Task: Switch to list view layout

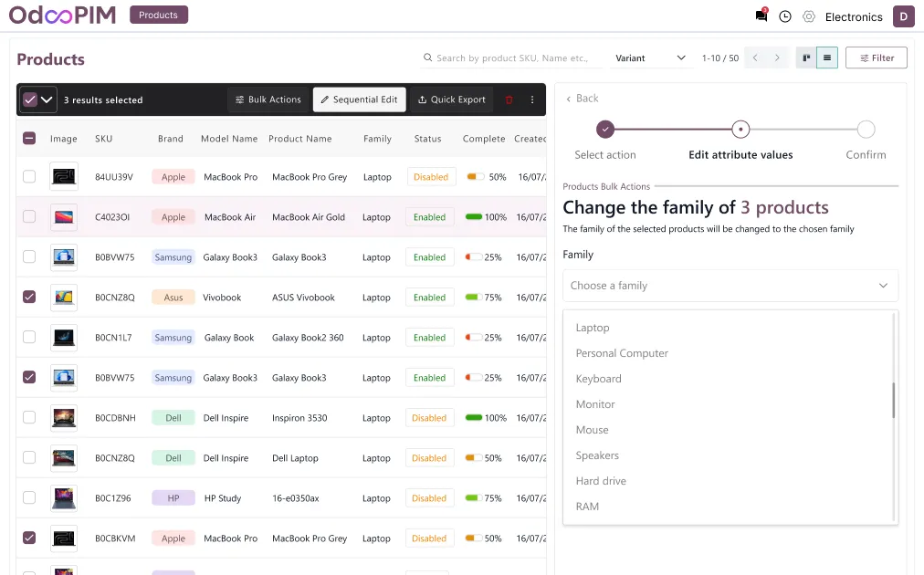Action: (826, 57)
